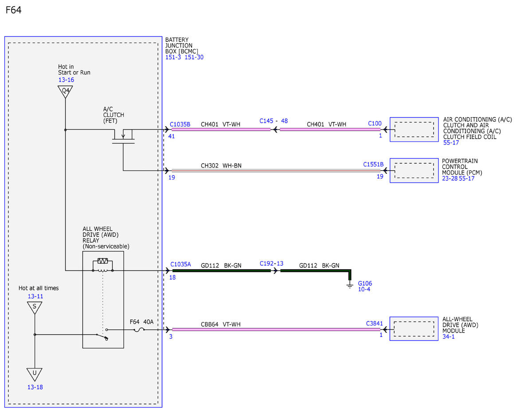Screen dimensions: 532x411
Task: Select the G106 ground symbol
Action: coord(350,286)
